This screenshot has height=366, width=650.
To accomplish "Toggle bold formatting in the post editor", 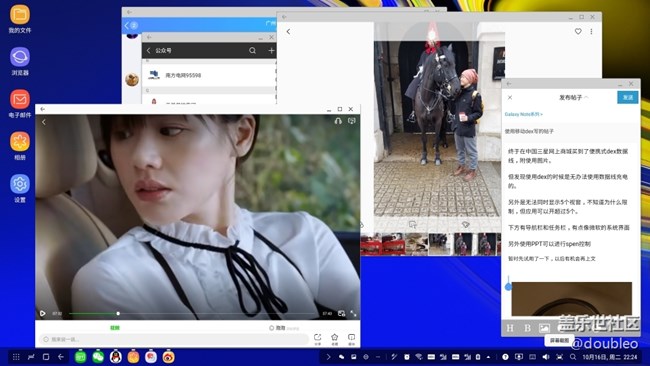I will tap(527, 328).
